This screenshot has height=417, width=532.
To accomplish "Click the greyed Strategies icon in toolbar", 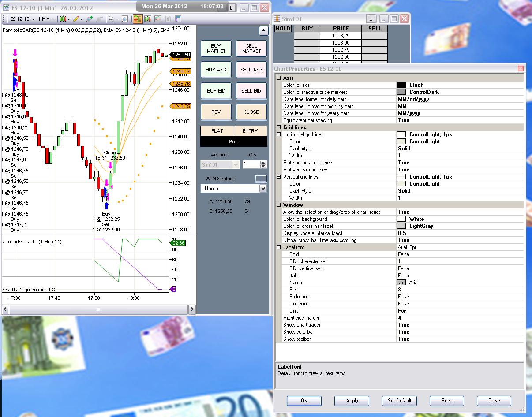I will coord(168,19).
